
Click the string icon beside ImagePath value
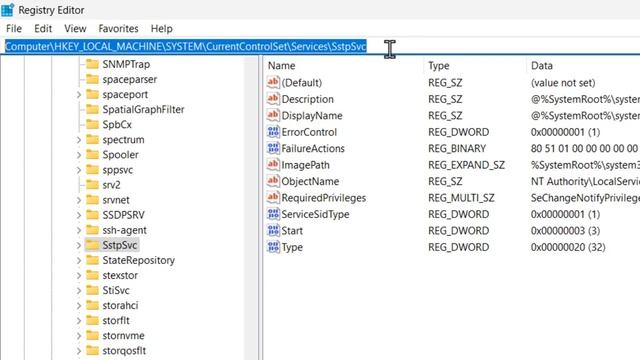(273, 164)
